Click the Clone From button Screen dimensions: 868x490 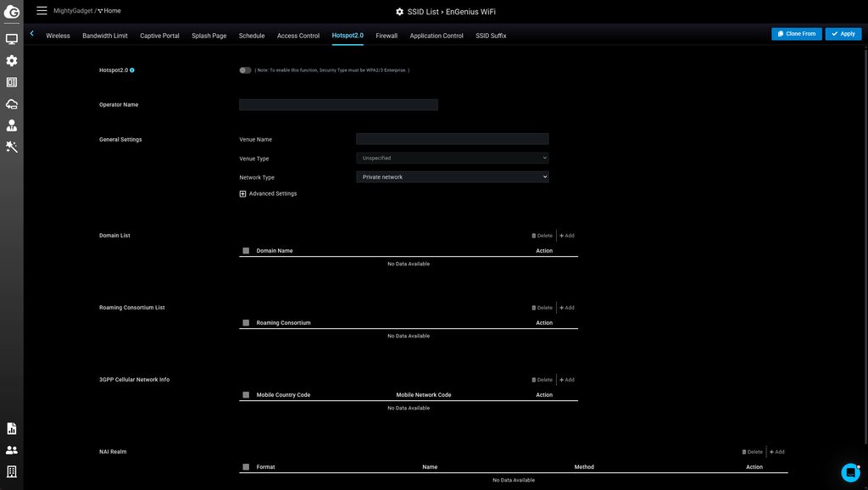pos(797,34)
